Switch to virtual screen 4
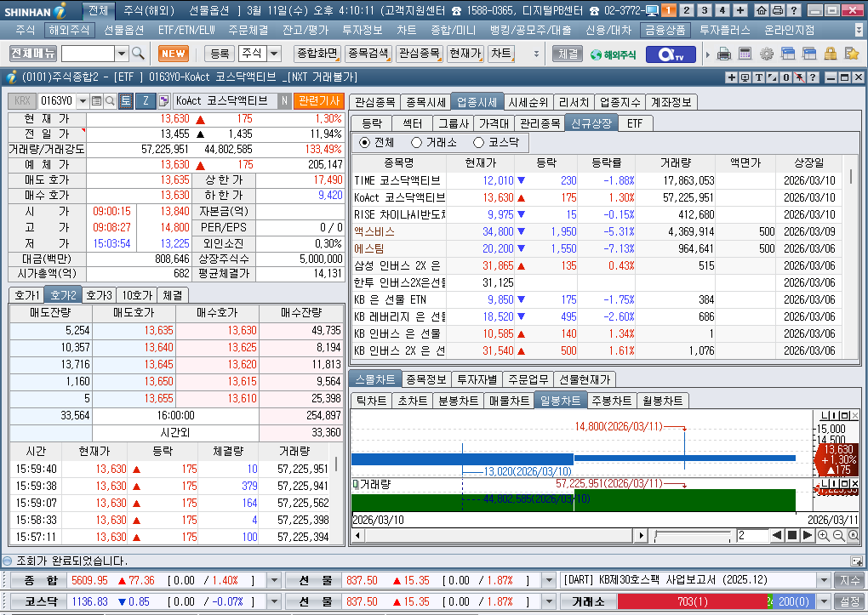Image resolution: width=868 pixels, height=615 pixels. (x=722, y=10)
